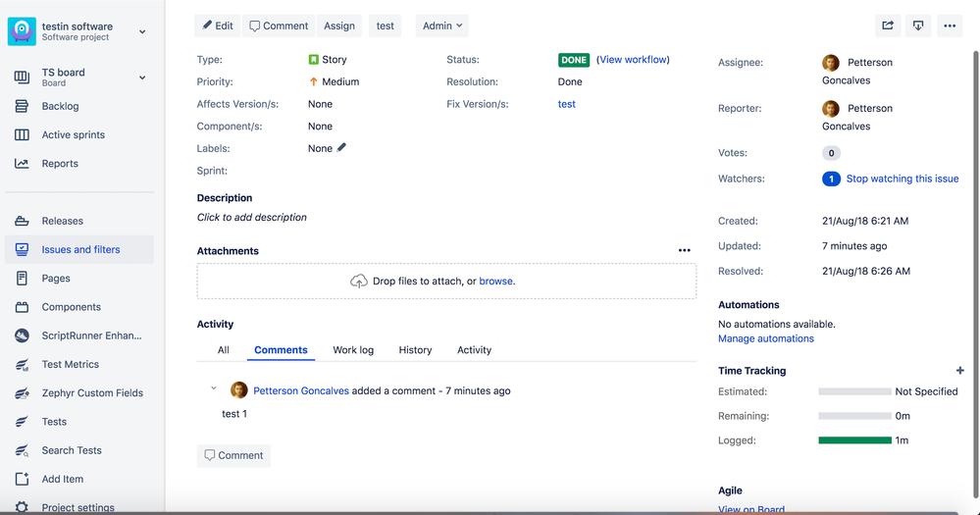Click the Add Item icon
Screen dimensions: 980x515
(22, 479)
